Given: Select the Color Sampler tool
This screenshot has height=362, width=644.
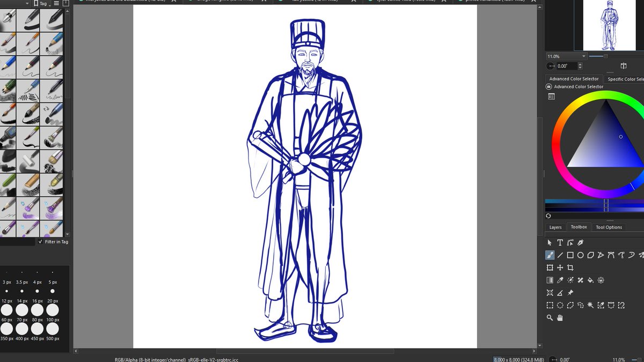Looking at the screenshot, I should pyautogui.click(x=560, y=279).
